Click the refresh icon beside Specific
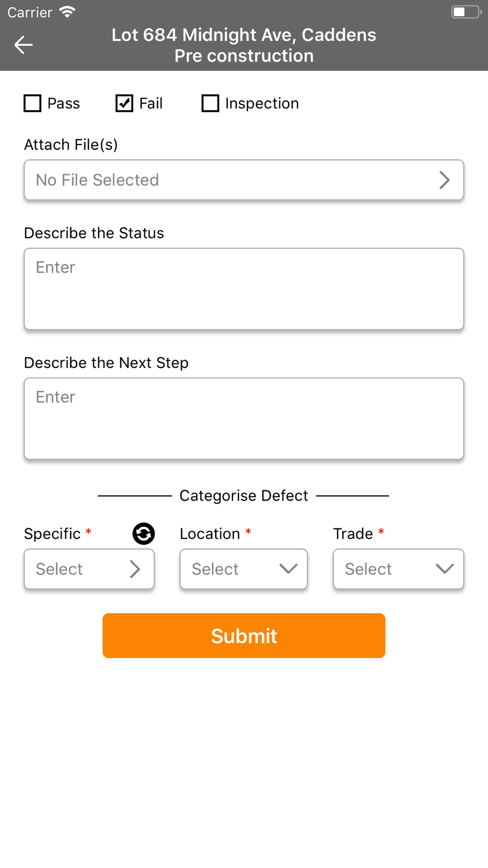This screenshot has width=488, height=868. [x=143, y=534]
